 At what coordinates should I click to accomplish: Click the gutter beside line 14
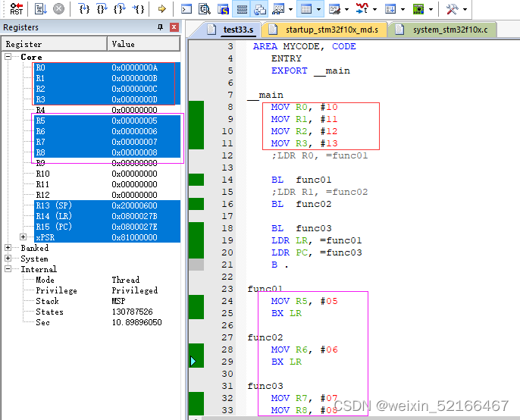pyautogui.click(x=196, y=180)
